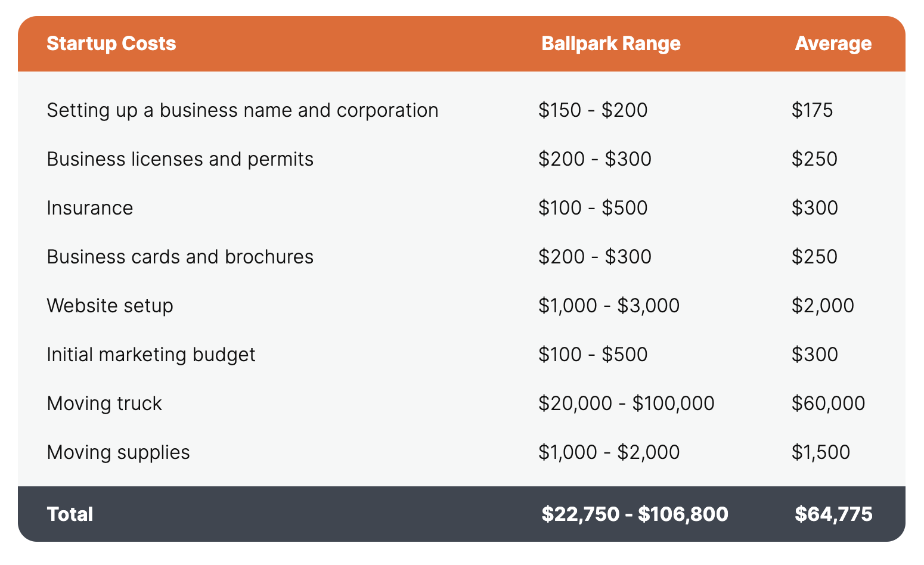This screenshot has width=924, height=565.
Task: Select the $150 - $200 range cell
Action: coord(593,110)
